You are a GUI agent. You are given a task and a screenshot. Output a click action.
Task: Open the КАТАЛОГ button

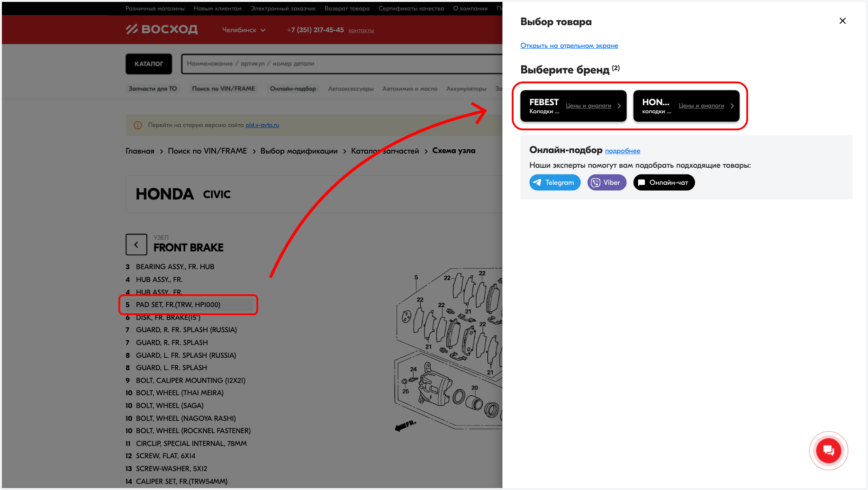coord(149,64)
